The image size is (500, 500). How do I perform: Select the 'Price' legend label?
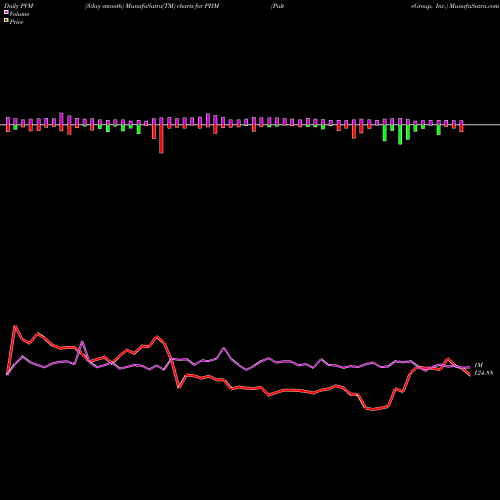point(16,22)
